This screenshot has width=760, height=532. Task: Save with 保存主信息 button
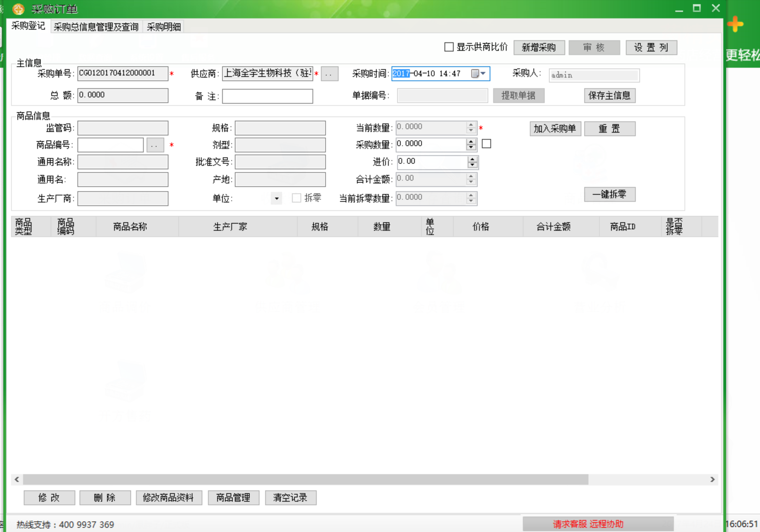[609, 95]
